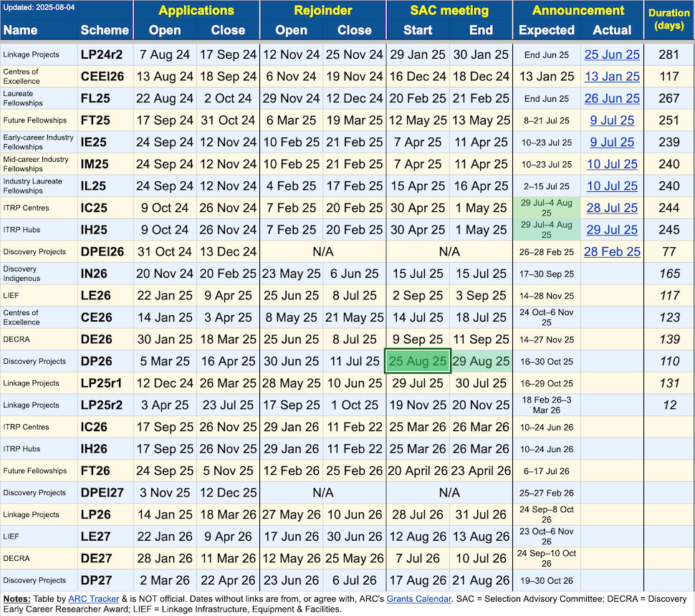The image size is (695, 616).
Task: Select the Duration (days) header
Action: click(668, 20)
